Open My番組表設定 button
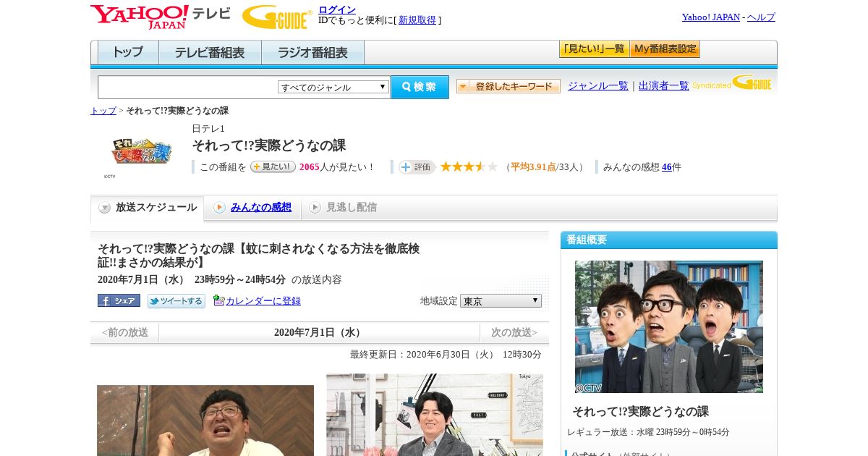This screenshot has height=456, width=868. point(665,49)
